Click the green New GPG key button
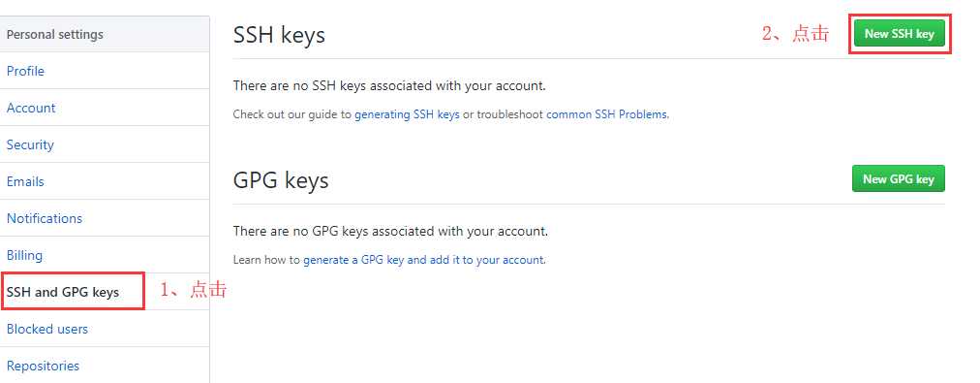This screenshot has width=980, height=383. (x=898, y=179)
